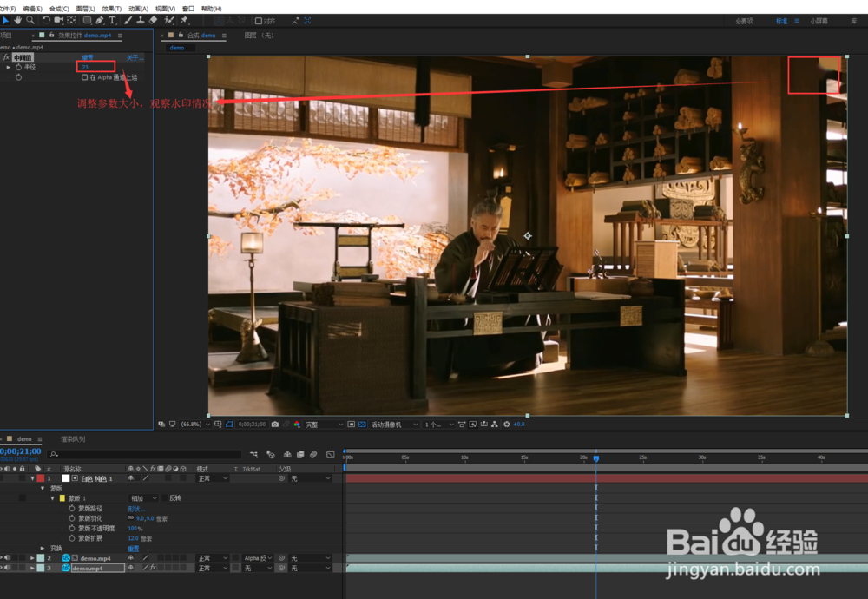Toggle 蒙版羽化 stopwatch keyframe
Viewport: 868px width, 599px height.
[x=72, y=518]
